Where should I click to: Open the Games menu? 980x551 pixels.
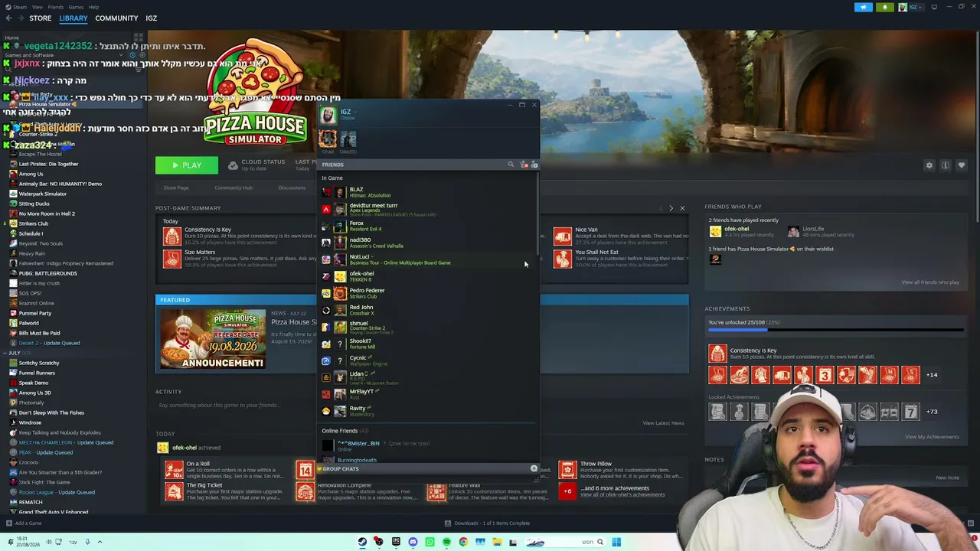(x=76, y=7)
